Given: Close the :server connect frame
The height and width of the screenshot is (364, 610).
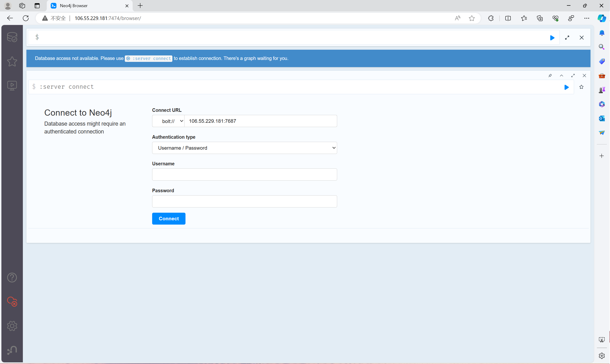Looking at the screenshot, I should [584, 76].
